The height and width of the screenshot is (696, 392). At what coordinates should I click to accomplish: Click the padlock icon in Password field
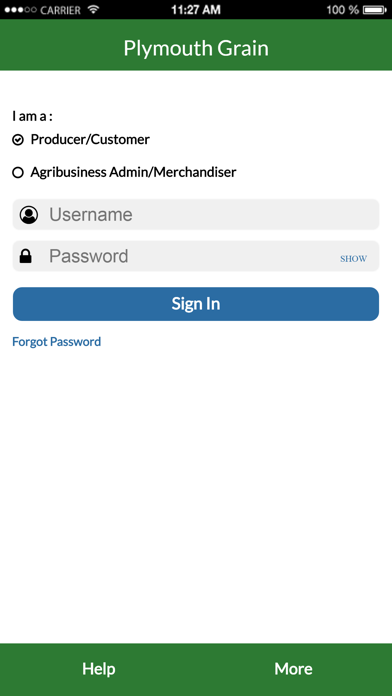26,256
